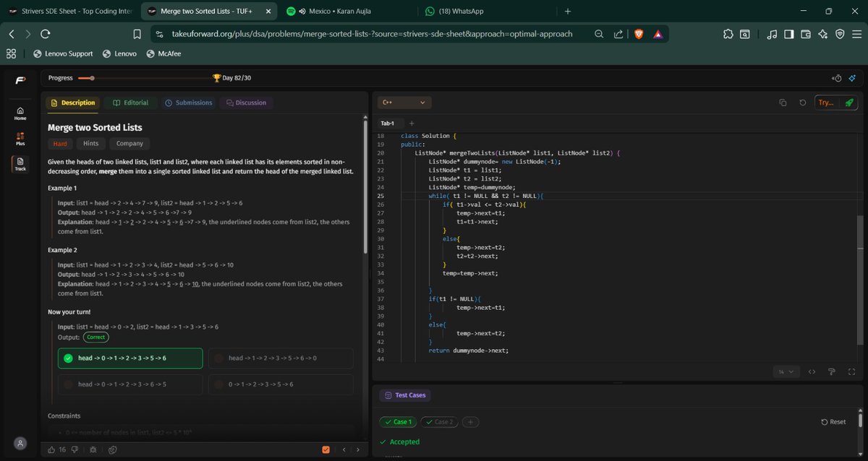Click the thumbs down dislike icon

(75, 449)
